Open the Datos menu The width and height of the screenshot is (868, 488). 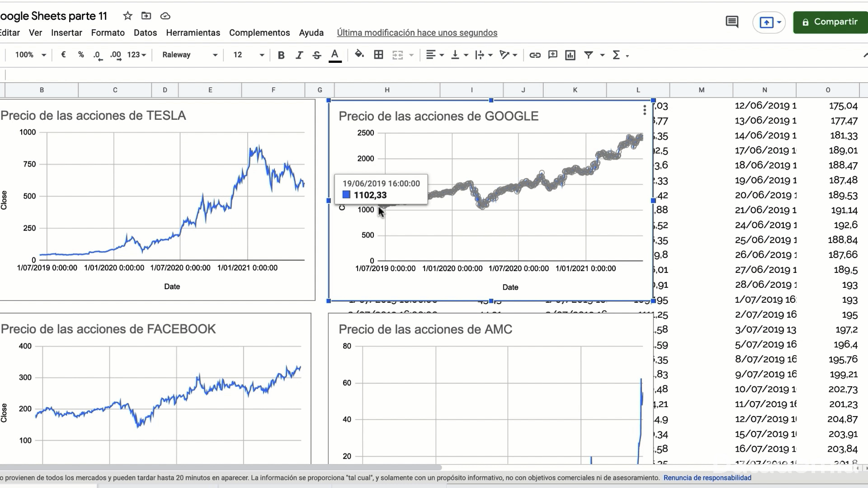[145, 33]
